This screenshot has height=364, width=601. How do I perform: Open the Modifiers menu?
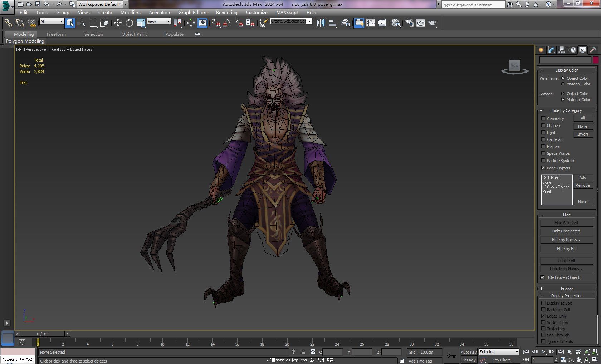pyautogui.click(x=130, y=12)
